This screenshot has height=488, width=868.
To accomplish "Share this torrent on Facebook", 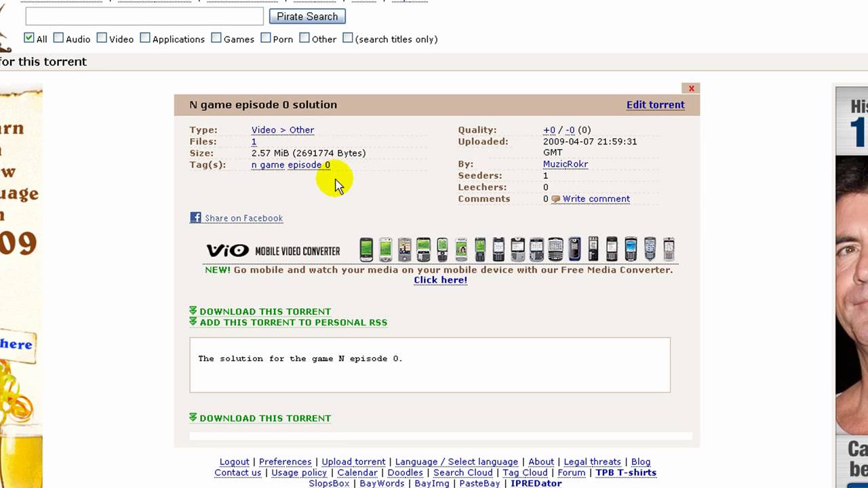I will [x=243, y=218].
